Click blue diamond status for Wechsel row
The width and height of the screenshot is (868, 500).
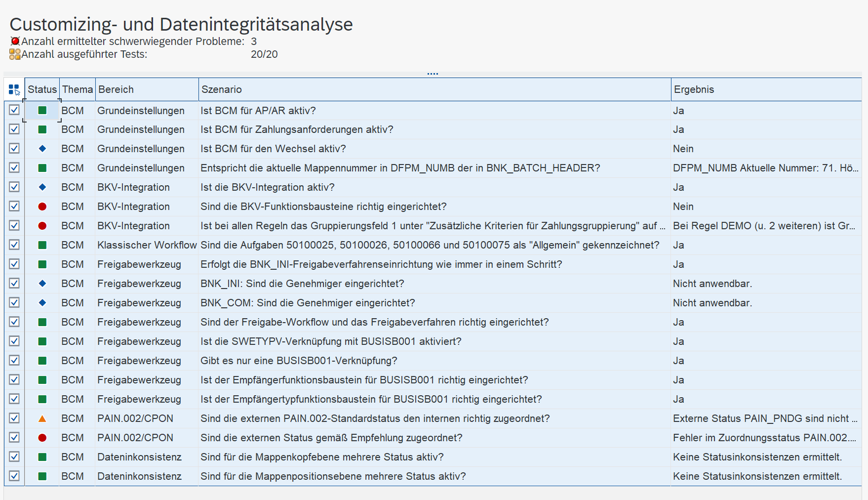point(42,149)
